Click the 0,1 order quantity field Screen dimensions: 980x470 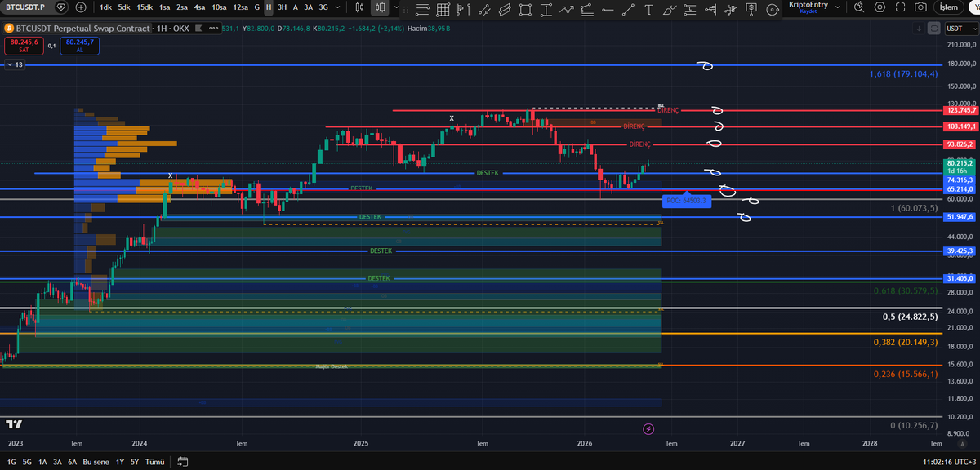point(52,46)
